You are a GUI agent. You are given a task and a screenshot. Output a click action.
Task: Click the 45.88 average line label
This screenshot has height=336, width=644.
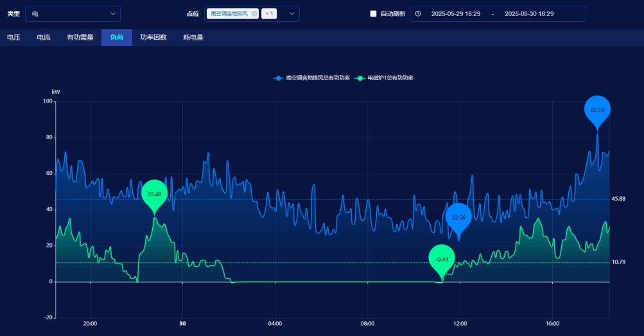[618, 199]
